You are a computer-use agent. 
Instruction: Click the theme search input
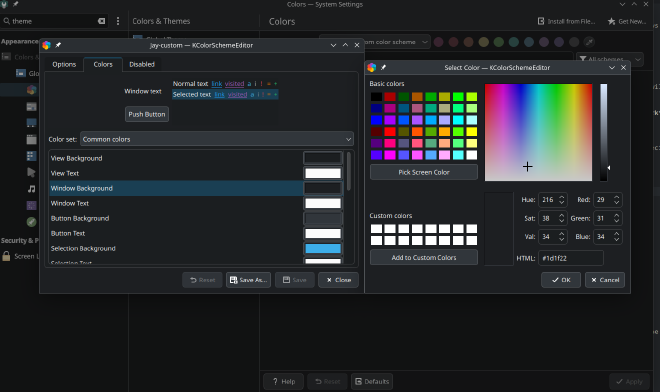53,21
